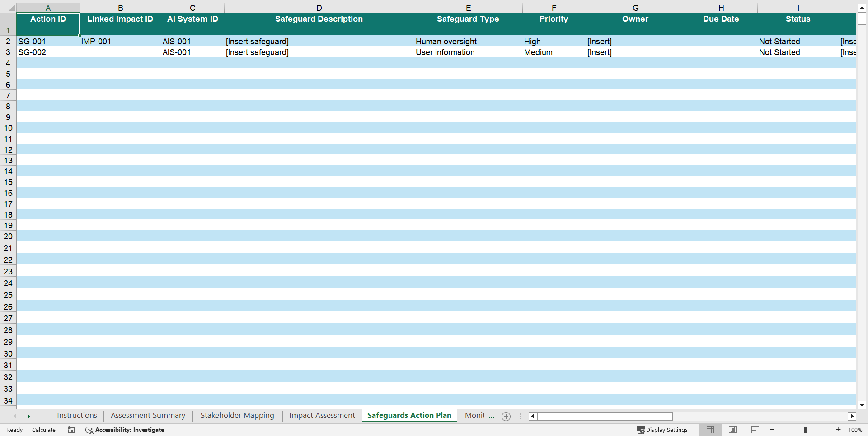Screen dimensions: 868x436
Task: Select cell containing IMP-001
Action: [x=120, y=41]
